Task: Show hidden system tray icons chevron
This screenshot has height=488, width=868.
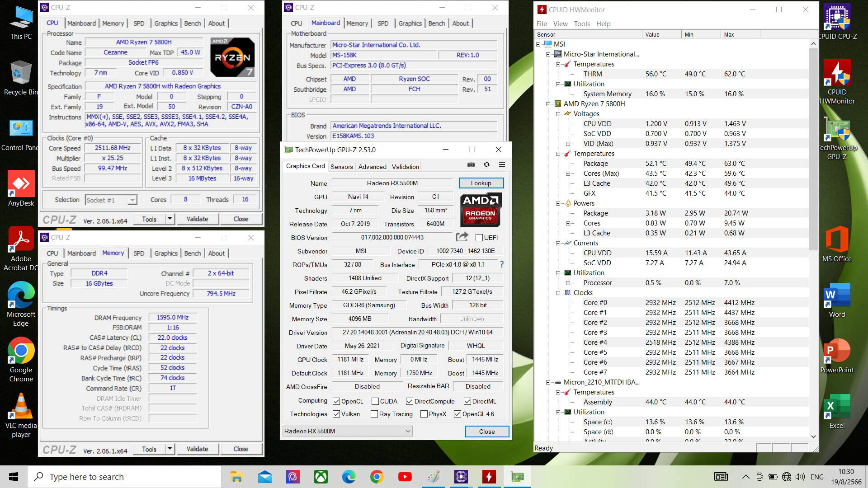Action: coord(745,477)
